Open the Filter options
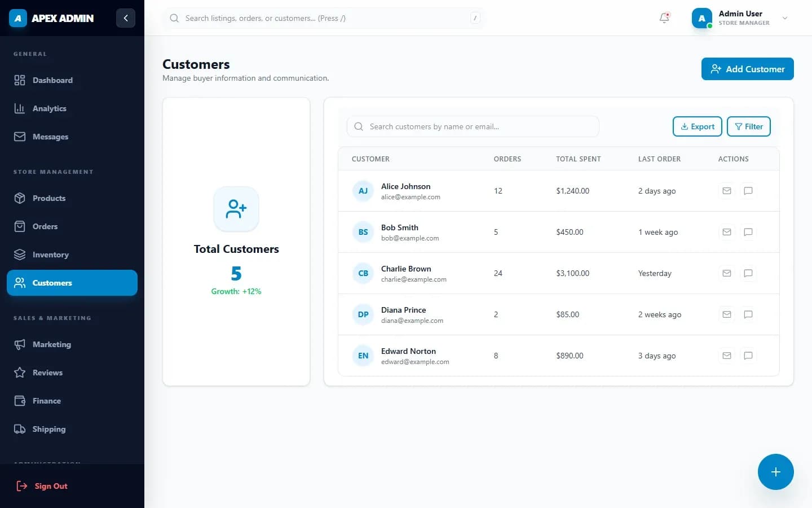 tap(748, 126)
